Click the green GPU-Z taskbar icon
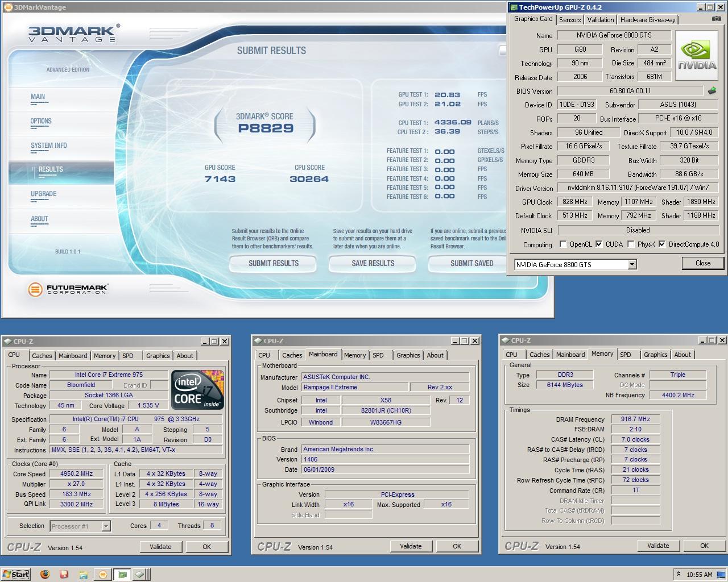Image resolution: width=728 pixels, height=582 pixels. click(122, 574)
